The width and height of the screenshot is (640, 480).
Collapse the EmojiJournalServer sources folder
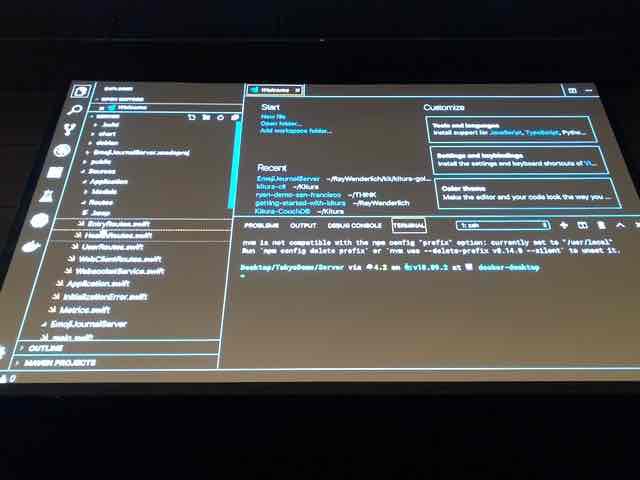coord(88,324)
